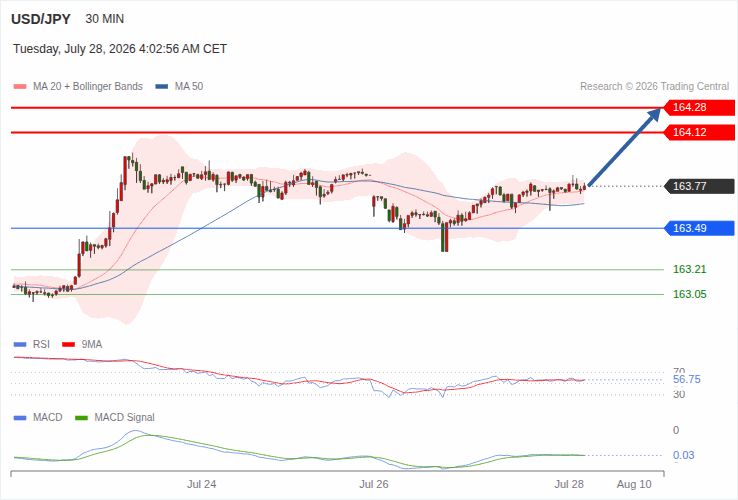This screenshot has height=500, width=738.
Task: Click the 9MA red legend swatch
Action: coord(69,345)
